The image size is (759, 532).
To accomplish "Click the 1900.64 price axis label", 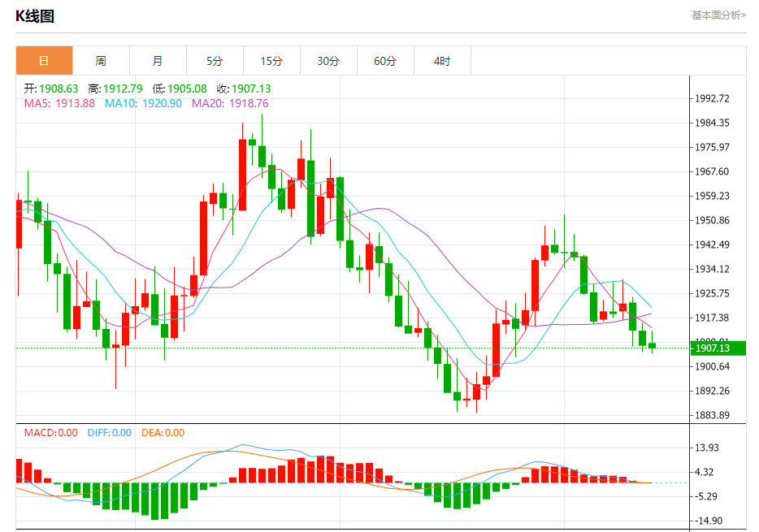I will [x=712, y=366].
